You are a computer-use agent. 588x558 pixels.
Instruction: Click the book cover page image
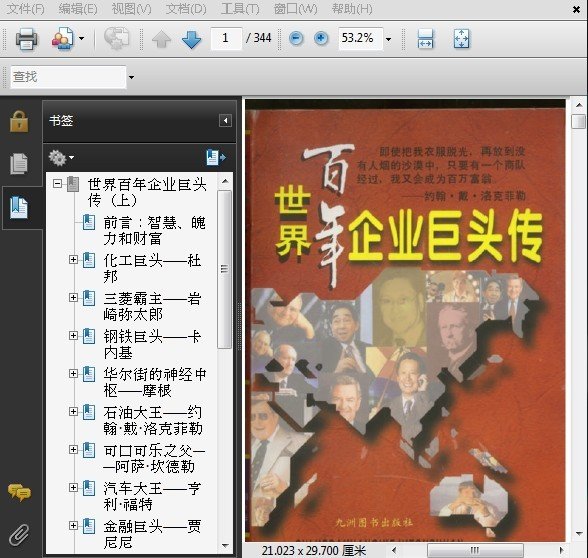405,320
